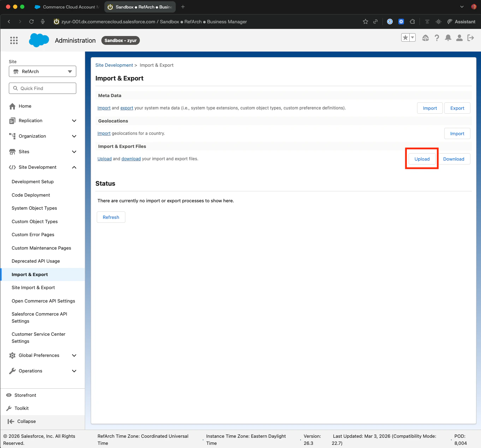Open the Toolkit wrench item
Viewport: 481px width, 448px height.
pyautogui.click(x=18, y=408)
